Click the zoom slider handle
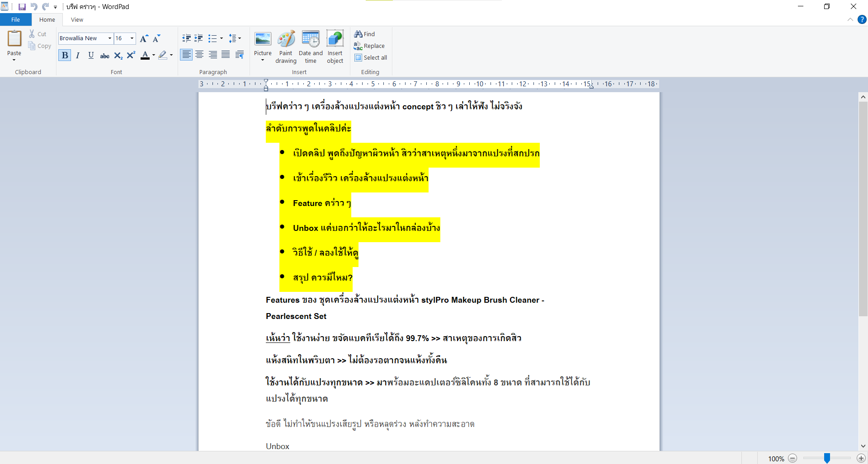The width and height of the screenshot is (868, 464). (827, 458)
